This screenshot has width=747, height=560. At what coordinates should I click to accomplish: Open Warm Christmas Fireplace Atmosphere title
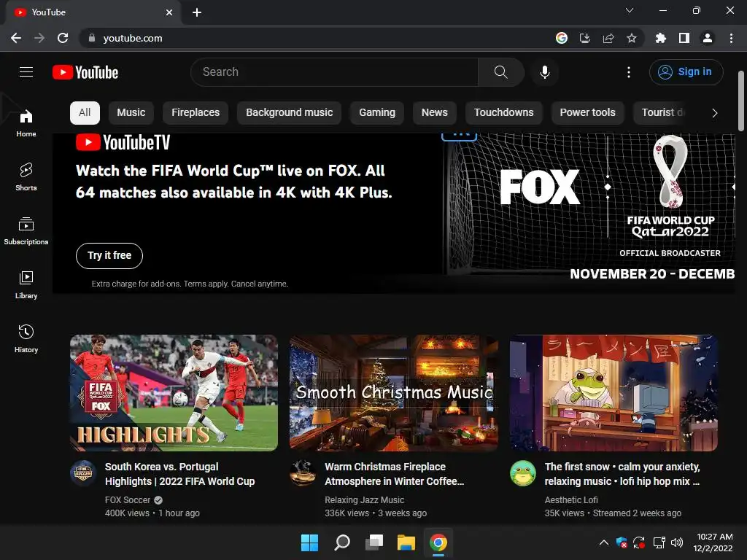click(x=395, y=474)
